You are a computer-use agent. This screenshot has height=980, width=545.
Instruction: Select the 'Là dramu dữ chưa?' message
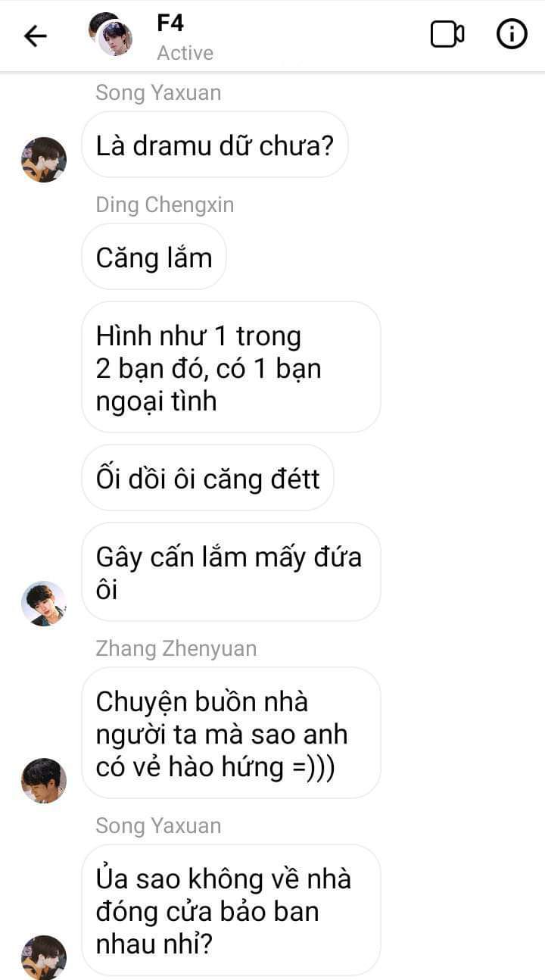pos(214,145)
